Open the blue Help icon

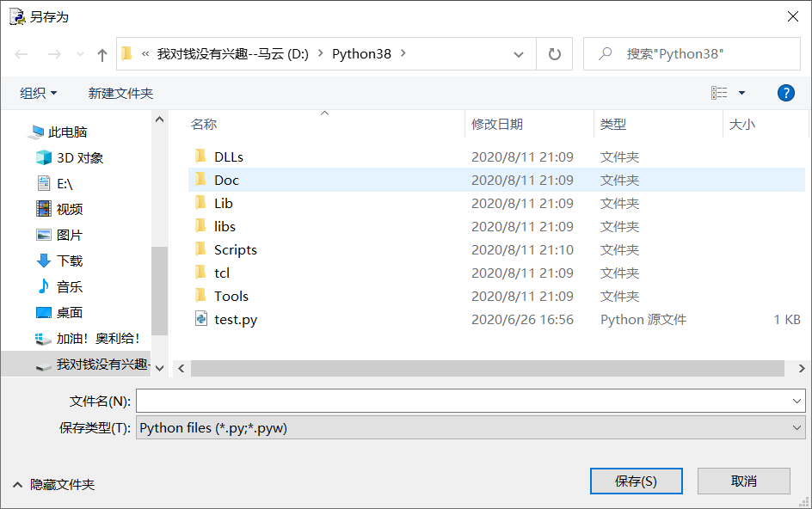785,93
